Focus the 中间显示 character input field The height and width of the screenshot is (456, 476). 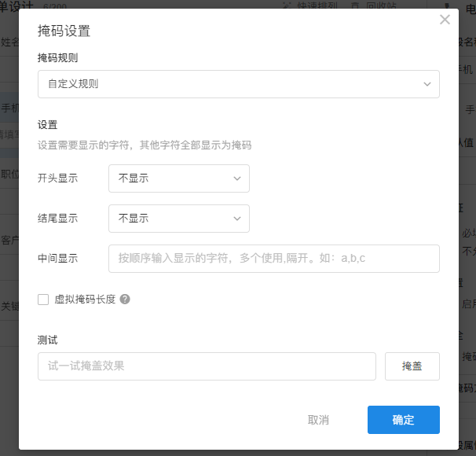[274, 259]
